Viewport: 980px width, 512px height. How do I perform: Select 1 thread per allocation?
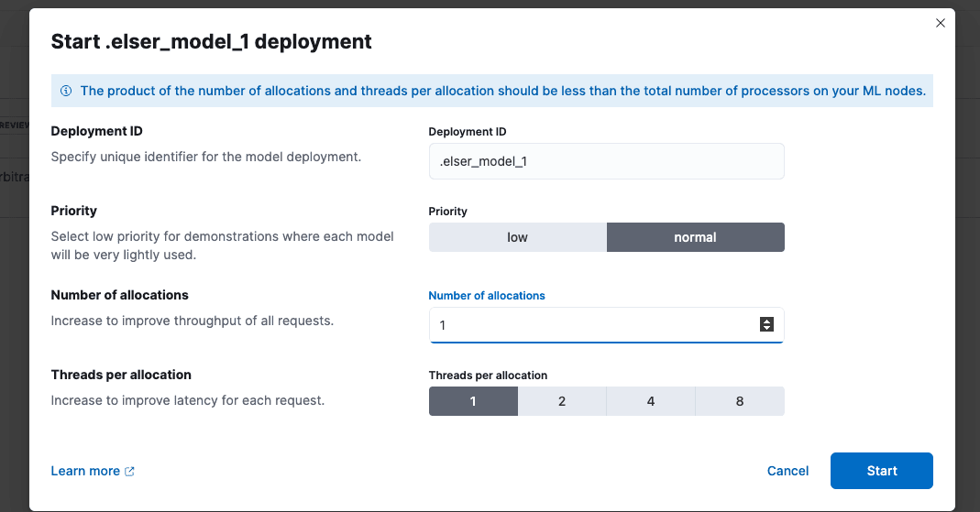coord(473,401)
